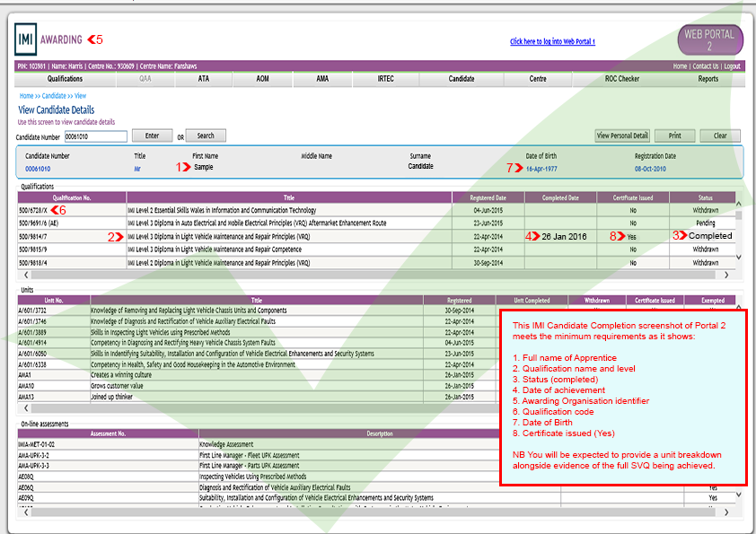Click the Logout link
Screen dimensions: 756x534
click(x=732, y=66)
